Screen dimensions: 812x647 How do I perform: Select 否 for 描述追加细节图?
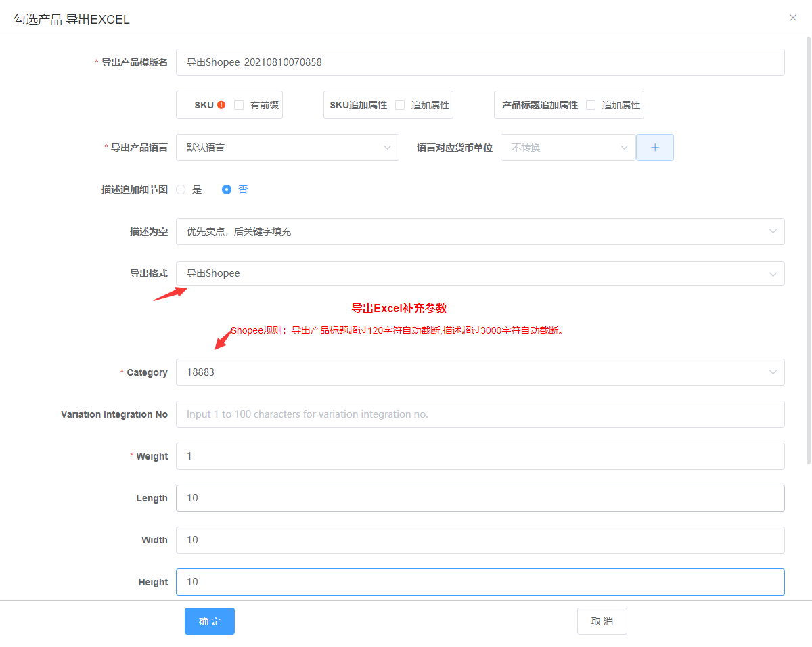pyautogui.click(x=227, y=189)
